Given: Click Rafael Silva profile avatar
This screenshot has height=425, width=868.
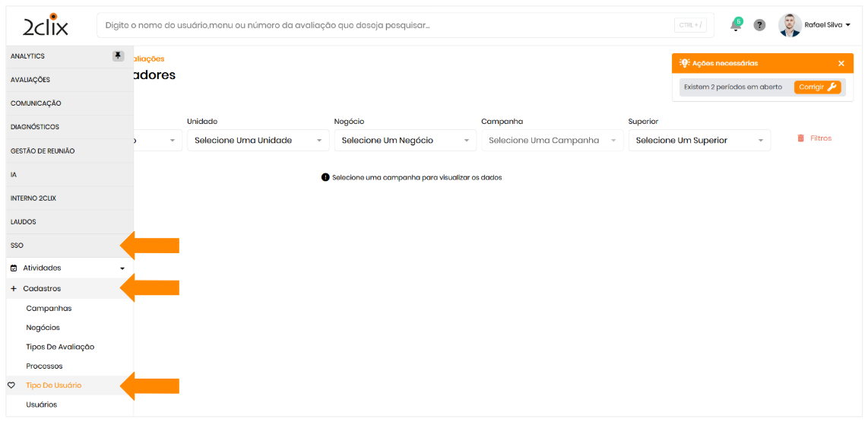Looking at the screenshot, I should [x=790, y=25].
